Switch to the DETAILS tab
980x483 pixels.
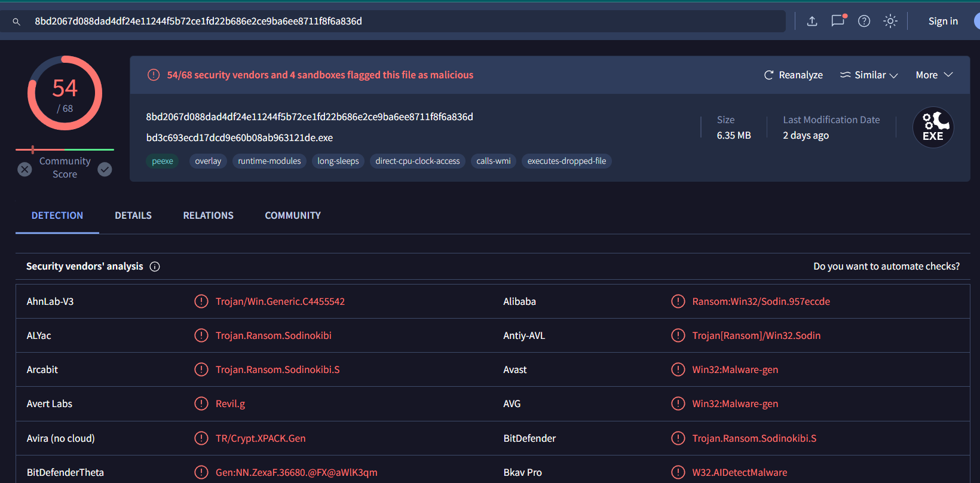click(133, 215)
